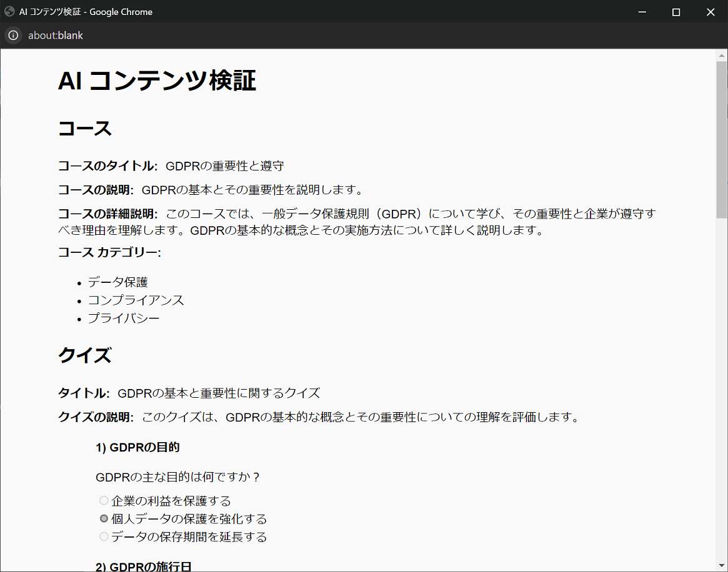The width and height of the screenshot is (728, 572).
Task: Click the クイズ section heading
Action: pos(85,355)
